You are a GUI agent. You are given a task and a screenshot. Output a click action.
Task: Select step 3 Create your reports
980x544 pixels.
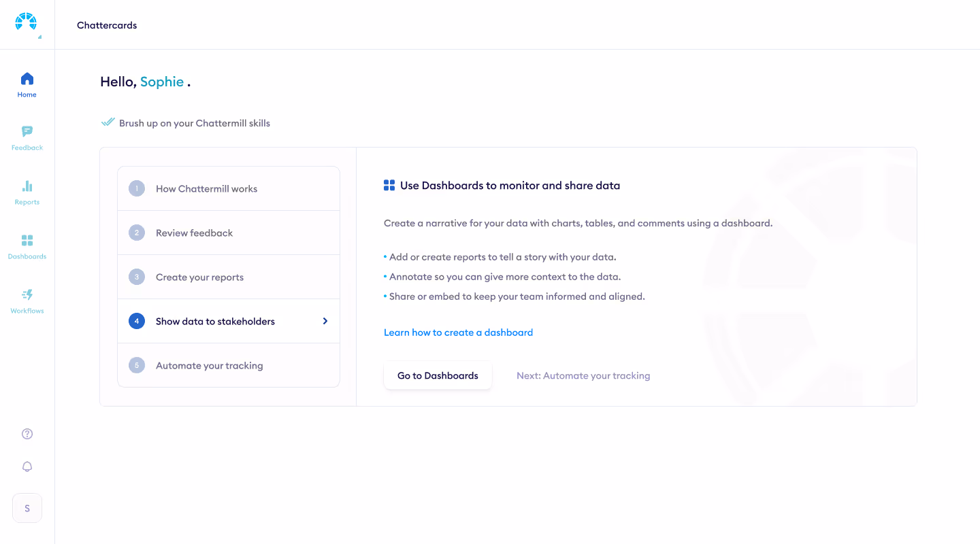[x=229, y=277]
